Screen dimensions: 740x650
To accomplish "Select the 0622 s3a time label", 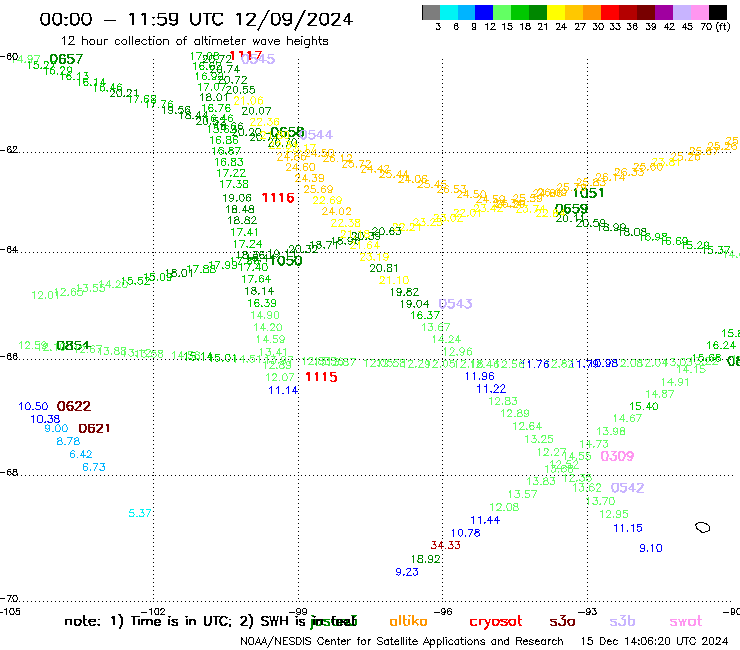I will 74,406.
